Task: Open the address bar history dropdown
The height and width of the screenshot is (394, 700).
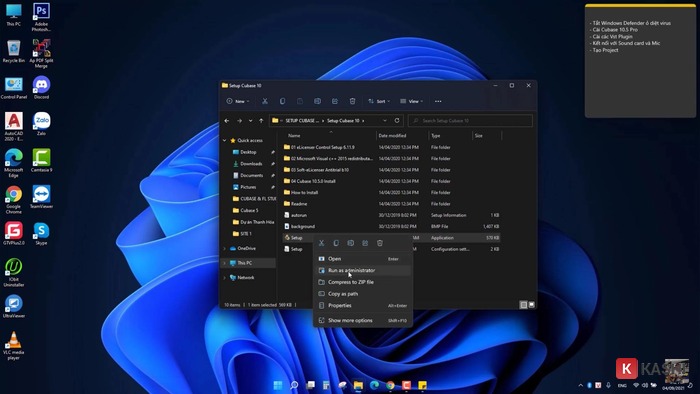Action: point(385,120)
